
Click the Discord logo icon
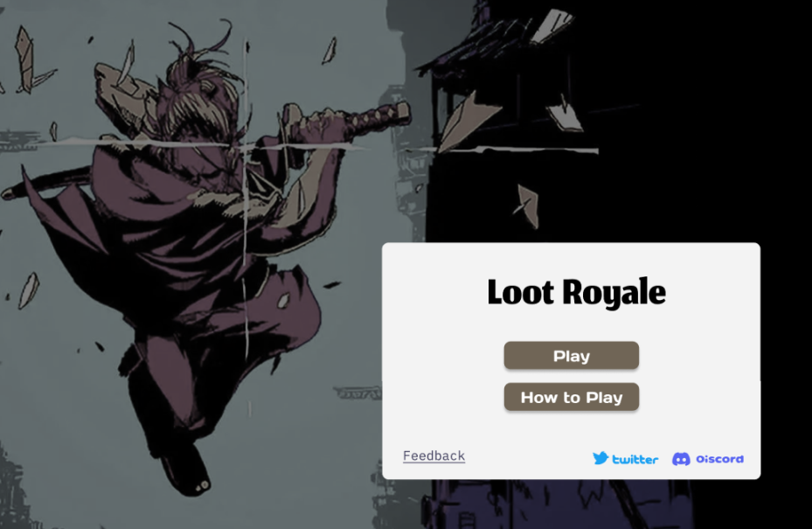coord(681,459)
